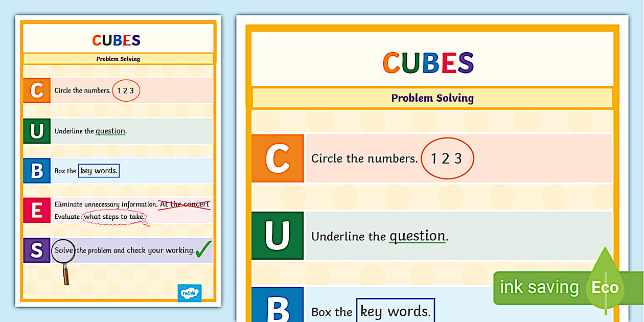Expand the small poster's Problem Solving strip

point(118,59)
